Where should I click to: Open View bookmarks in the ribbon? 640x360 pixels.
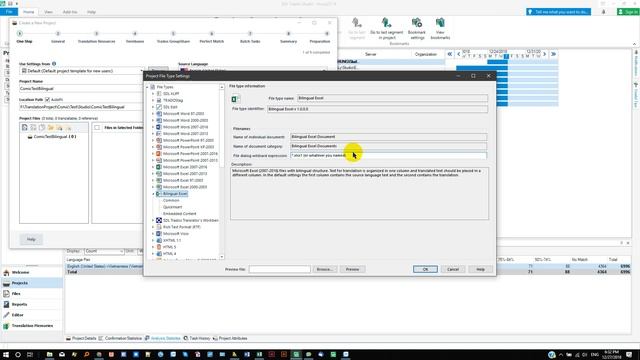440,28
